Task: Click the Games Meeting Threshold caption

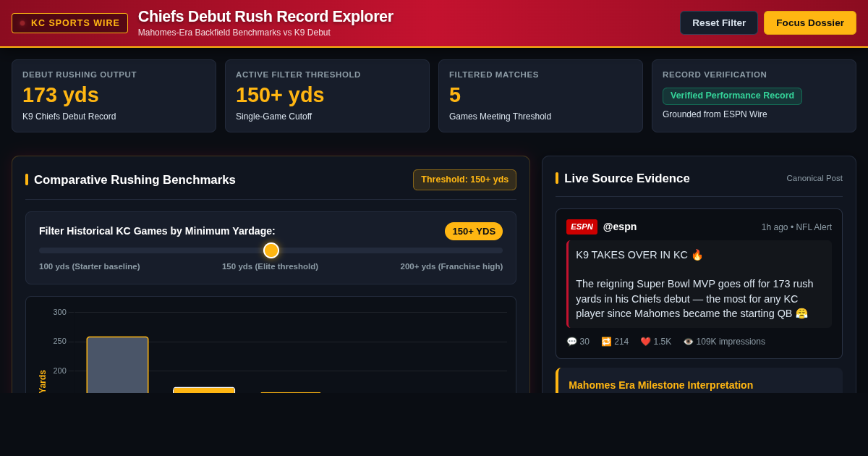Action: [500, 117]
